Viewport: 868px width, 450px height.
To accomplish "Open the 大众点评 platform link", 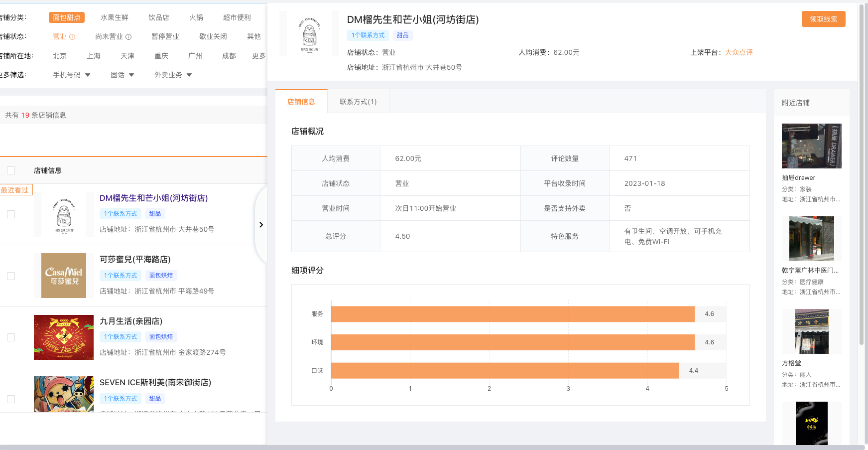I will (x=739, y=52).
